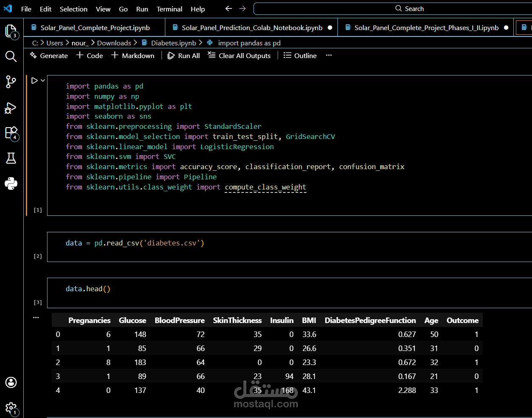Open the Source Control view
This screenshot has width=532, height=418.
tap(11, 82)
